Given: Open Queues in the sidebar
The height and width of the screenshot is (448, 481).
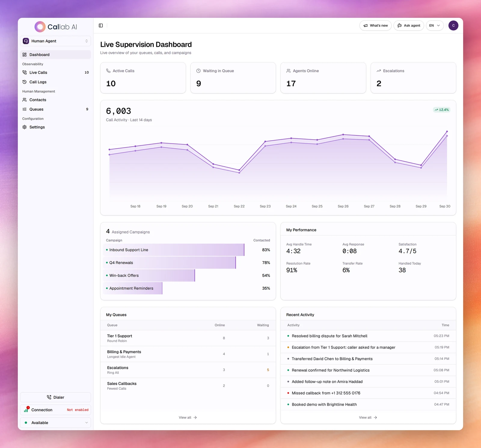Looking at the screenshot, I should [56, 109].
